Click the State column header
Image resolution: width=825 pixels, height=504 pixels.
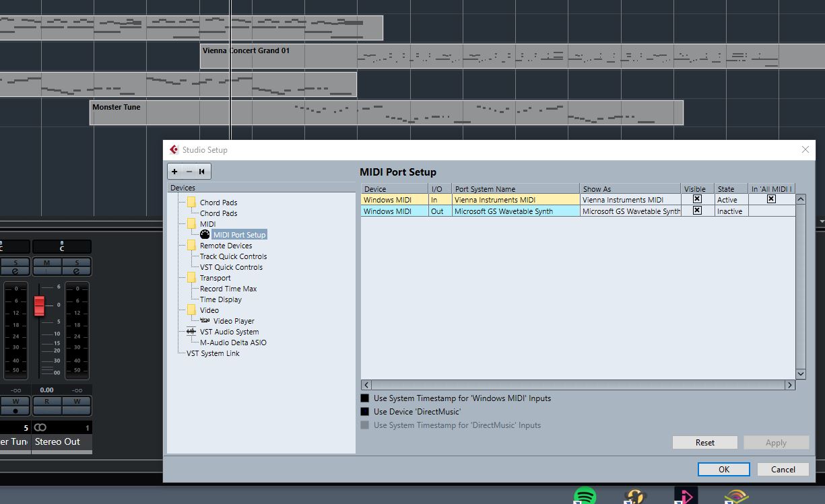coord(731,189)
